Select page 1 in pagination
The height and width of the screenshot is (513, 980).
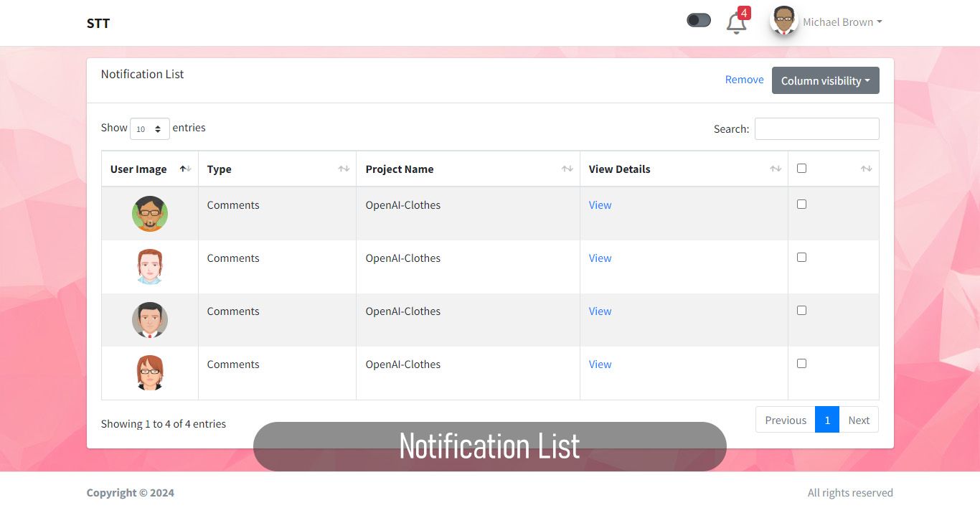pyautogui.click(x=827, y=420)
